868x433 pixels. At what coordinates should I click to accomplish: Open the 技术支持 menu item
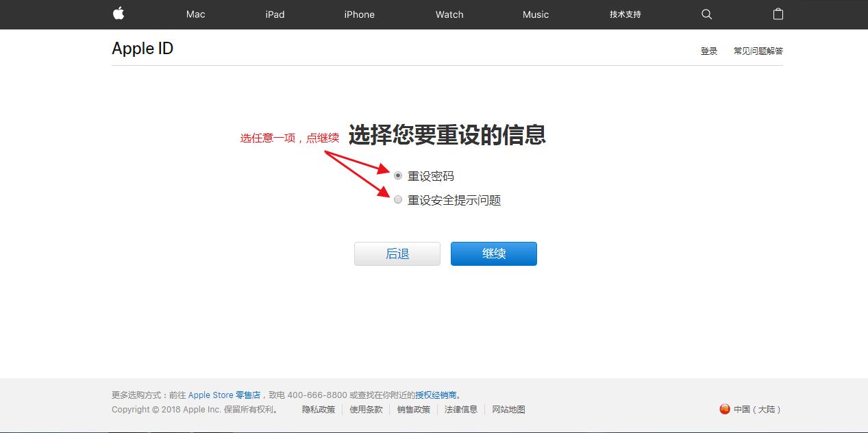click(625, 14)
